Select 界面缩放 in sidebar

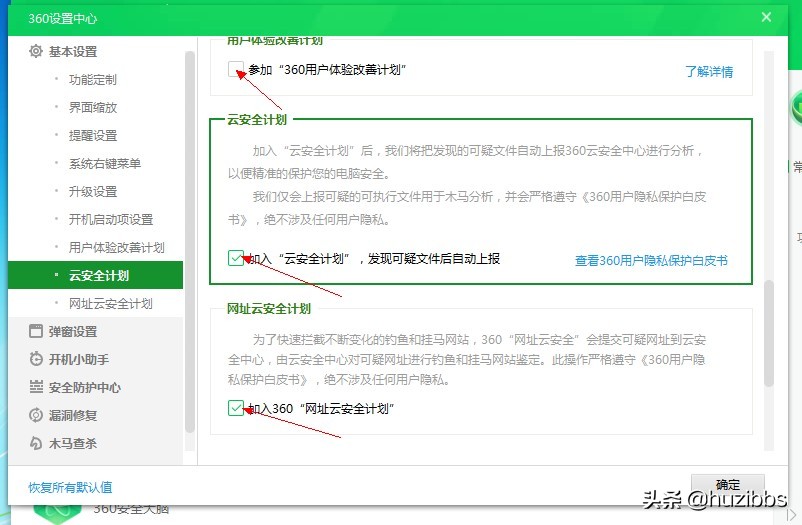[x=95, y=107]
